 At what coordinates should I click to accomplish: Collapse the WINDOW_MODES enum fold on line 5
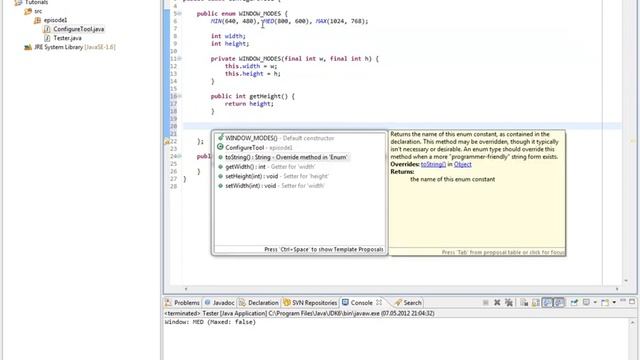180,13
